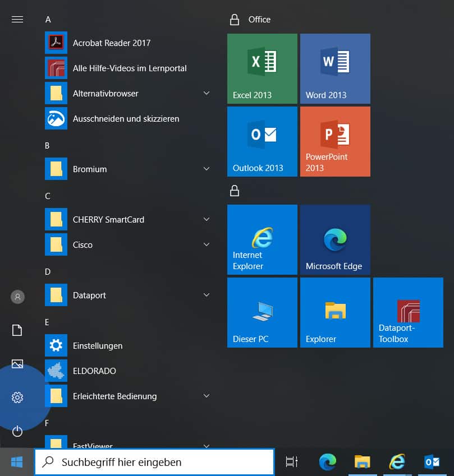
Task: Click the Ausschneiden und skizzieren icon
Action: [56, 118]
